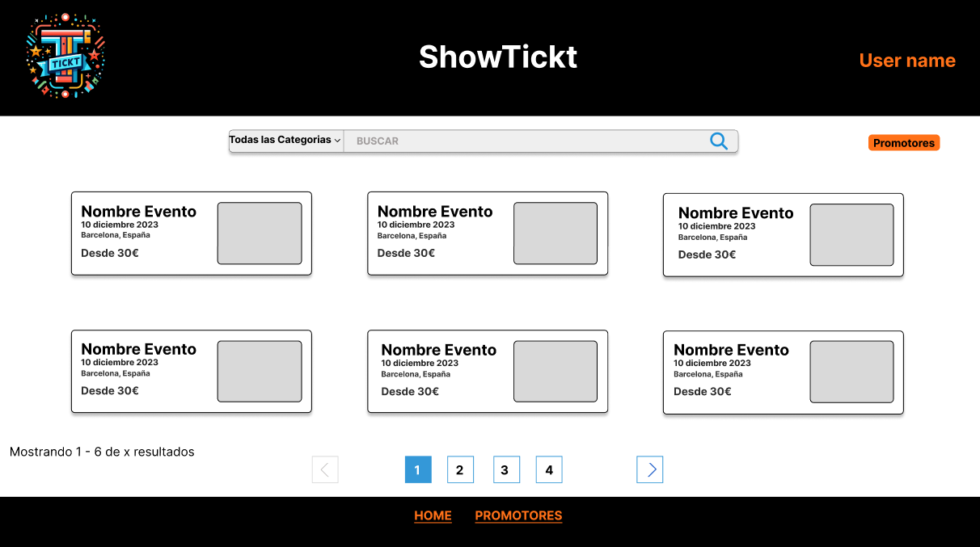This screenshot has height=547, width=980.
Task: Click the HOME footer link
Action: (x=433, y=515)
